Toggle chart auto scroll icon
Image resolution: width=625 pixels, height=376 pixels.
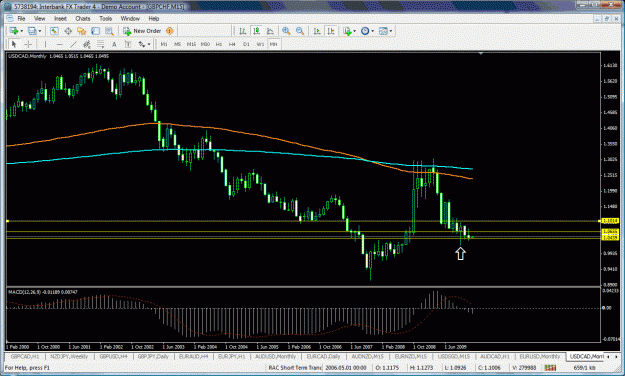317,31
